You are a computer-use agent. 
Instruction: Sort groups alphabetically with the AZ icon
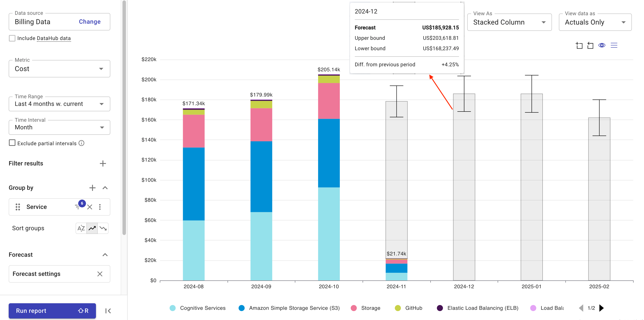81,228
